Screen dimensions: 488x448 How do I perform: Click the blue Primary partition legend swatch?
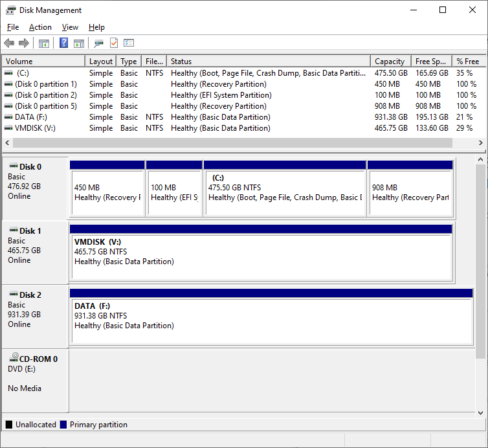coord(63,425)
